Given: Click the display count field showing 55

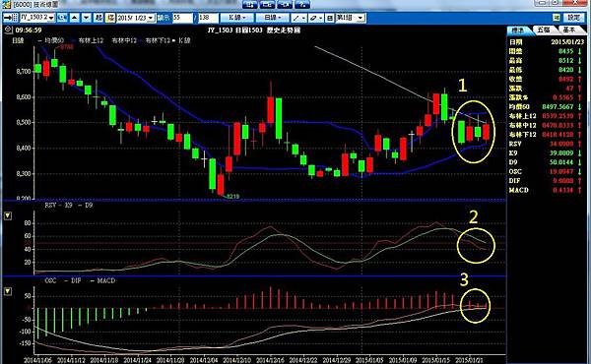Looking at the screenshot, I should coord(182,18).
